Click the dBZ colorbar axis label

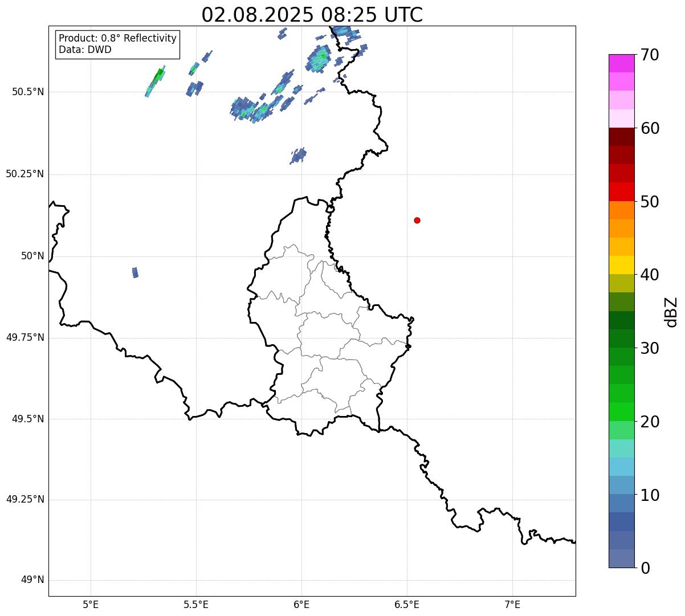point(671,312)
